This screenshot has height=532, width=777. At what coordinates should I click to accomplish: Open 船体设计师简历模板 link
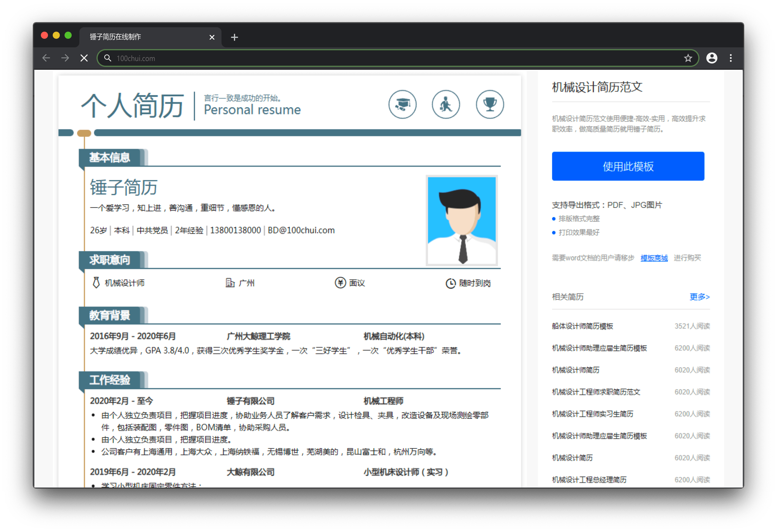582,326
